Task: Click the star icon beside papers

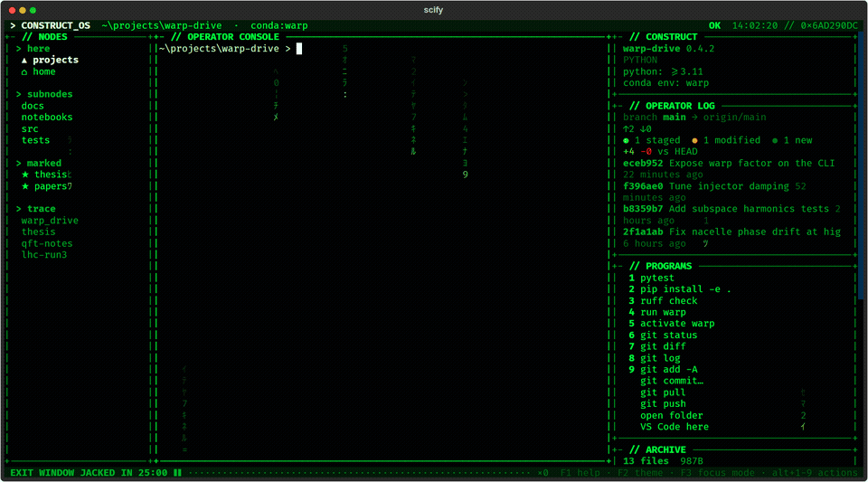Action: pos(25,186)
